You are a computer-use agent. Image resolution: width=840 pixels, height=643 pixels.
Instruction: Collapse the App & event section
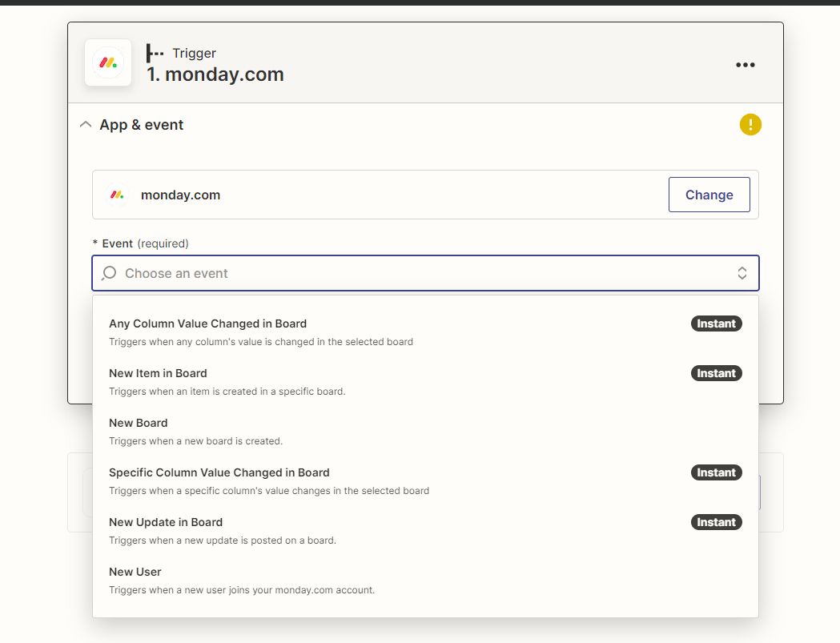click(85, 125)
